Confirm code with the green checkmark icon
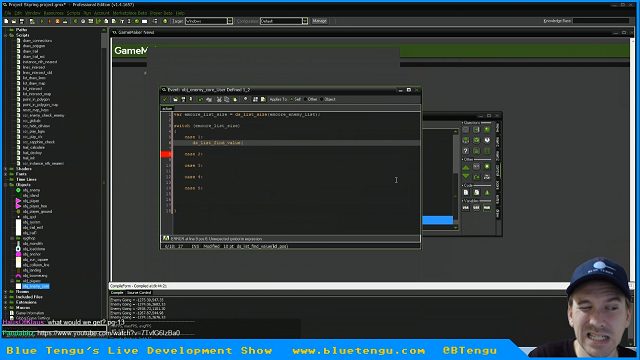The width and height of the screenshot is (640, 360). [x=165, y=99]
